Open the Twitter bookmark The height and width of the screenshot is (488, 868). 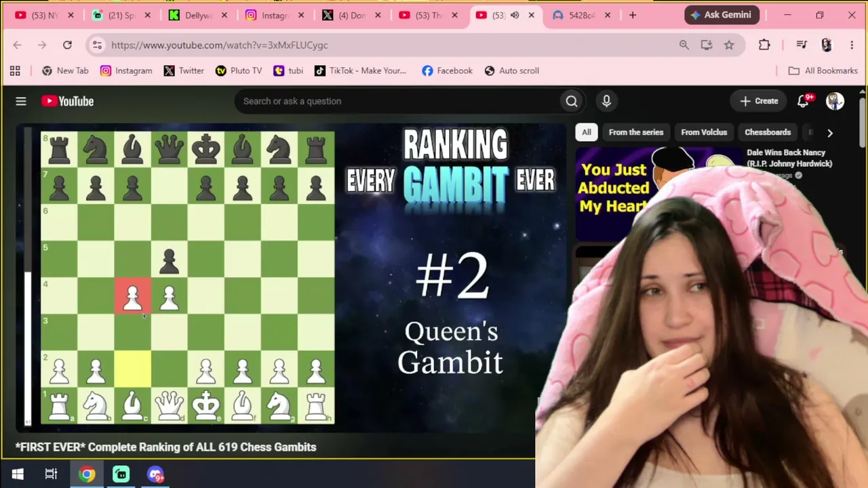pos(184,70)
